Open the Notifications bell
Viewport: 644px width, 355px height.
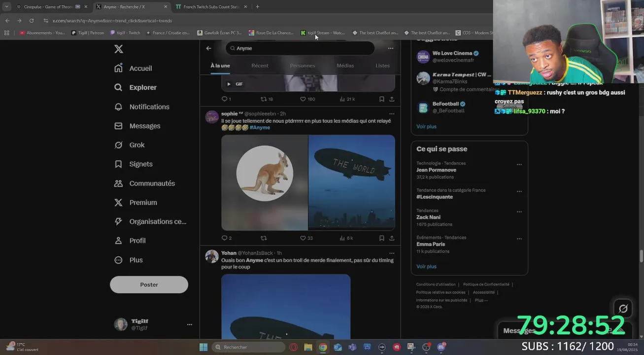(118, 106)
